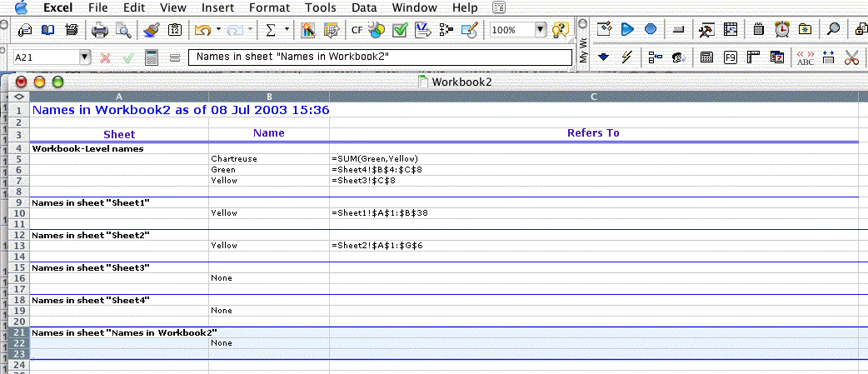The width and height of the screenshot is (868, 374).
Task: Open the Apple menu
Action: [x=21, y=7]
